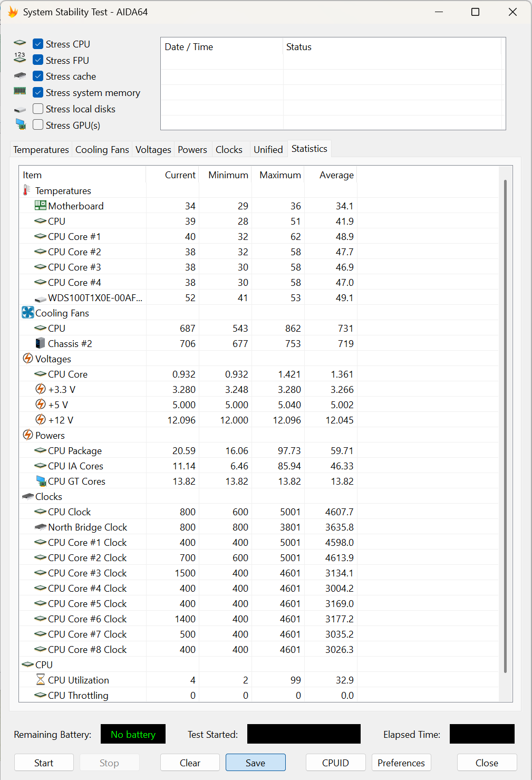Click the Status log column header
Screen dimensions: 532x780
coord(392,47)
